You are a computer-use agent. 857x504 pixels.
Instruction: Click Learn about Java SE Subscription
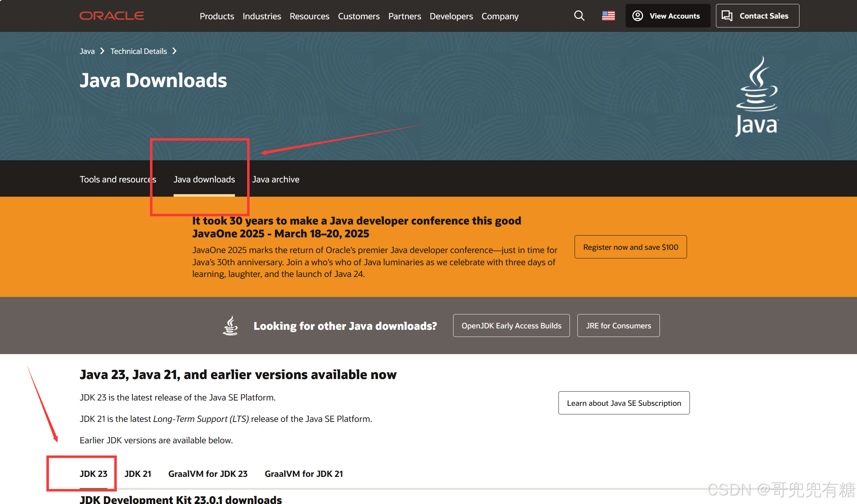click(624, 403)
